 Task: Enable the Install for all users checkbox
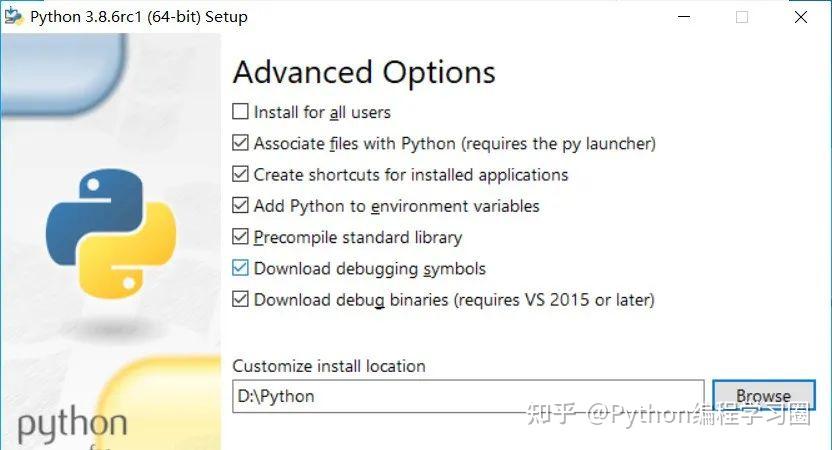(x=240, y=112)
